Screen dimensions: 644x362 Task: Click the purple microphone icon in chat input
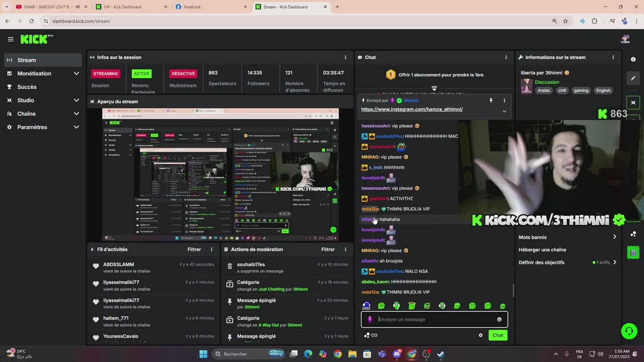(x=370, y=319)
